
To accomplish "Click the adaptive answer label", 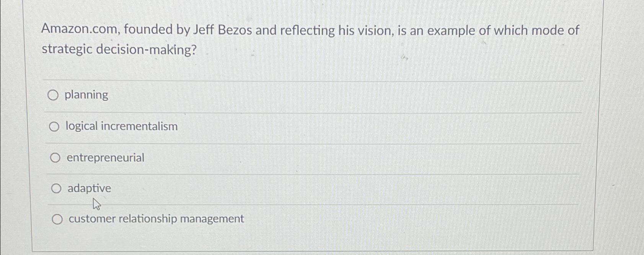I will point(89,188).
